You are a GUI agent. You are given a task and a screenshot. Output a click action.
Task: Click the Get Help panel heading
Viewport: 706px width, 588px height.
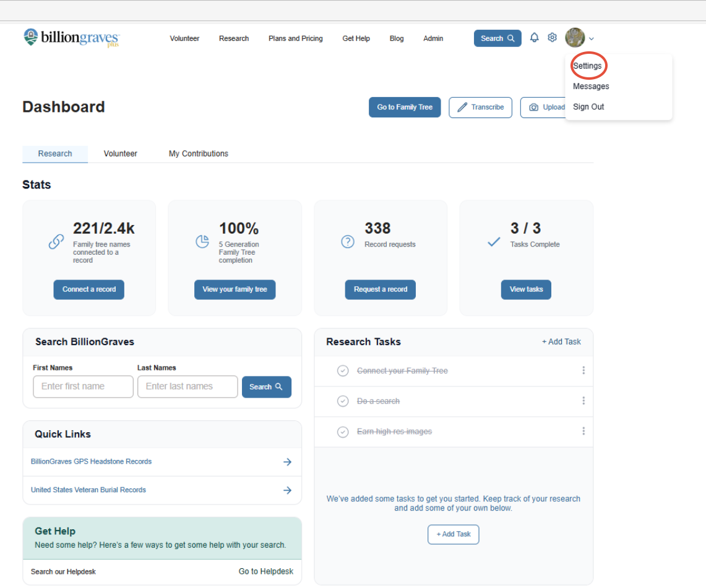click(55, 531)
